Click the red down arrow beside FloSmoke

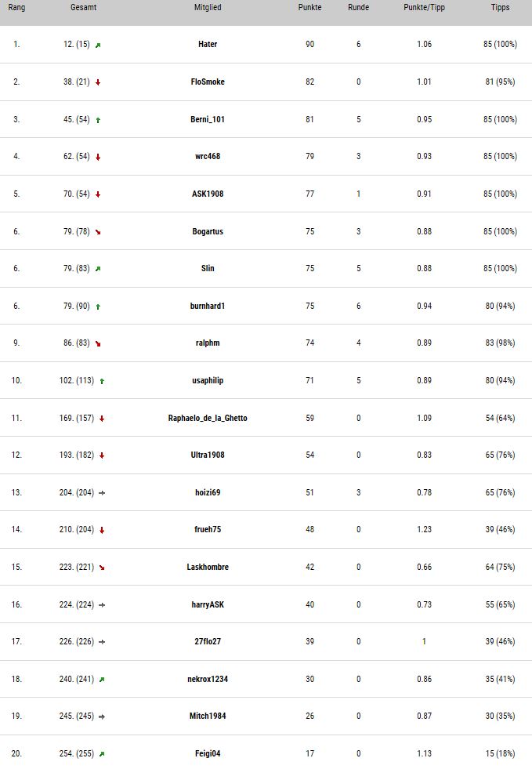(98, 82)
